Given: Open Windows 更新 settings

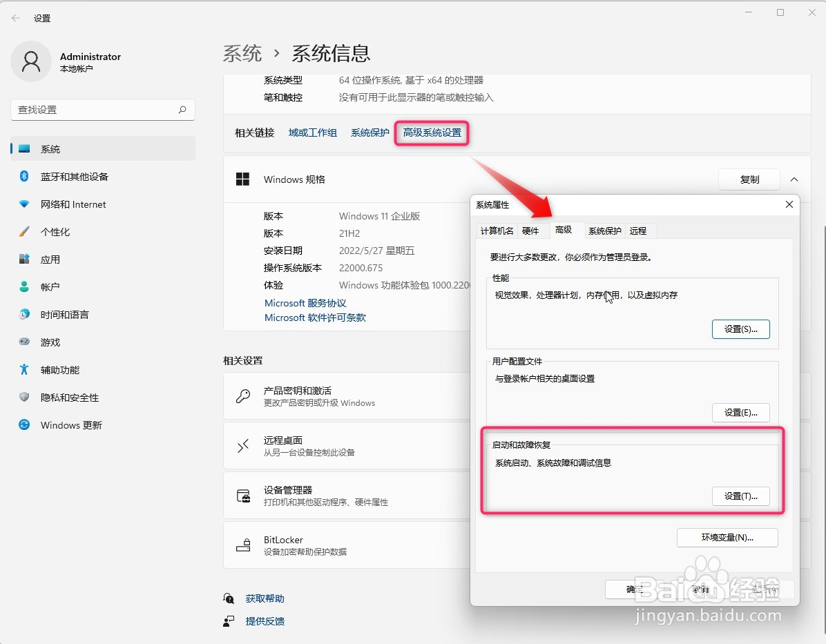Looking at the screenshot, I should point(103,425).
